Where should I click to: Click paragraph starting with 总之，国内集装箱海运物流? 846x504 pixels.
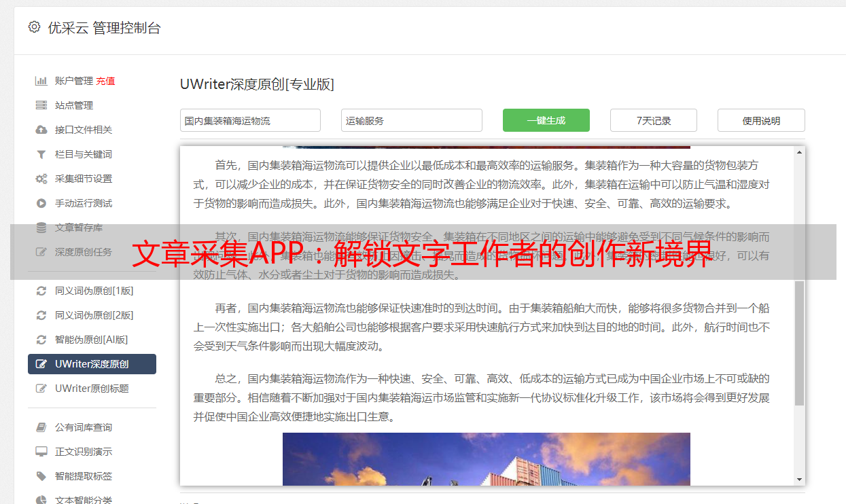point(482,397)
